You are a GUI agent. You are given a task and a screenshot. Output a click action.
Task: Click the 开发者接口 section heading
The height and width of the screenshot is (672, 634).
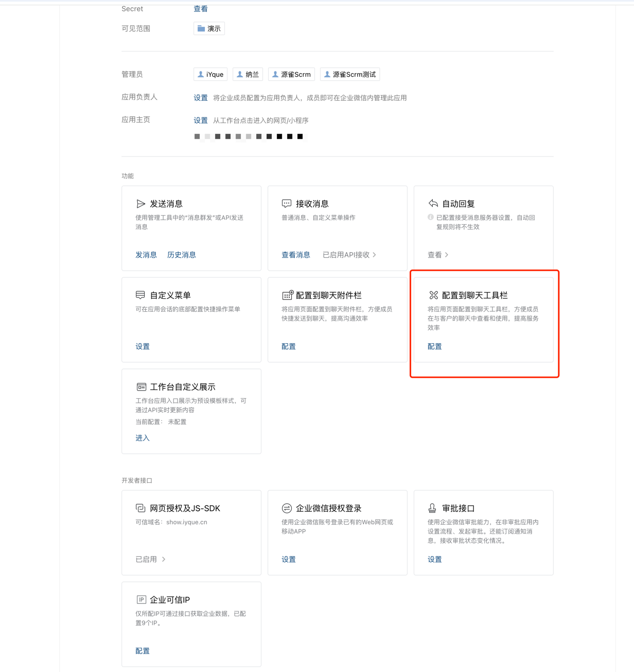[x=137, y=481]
